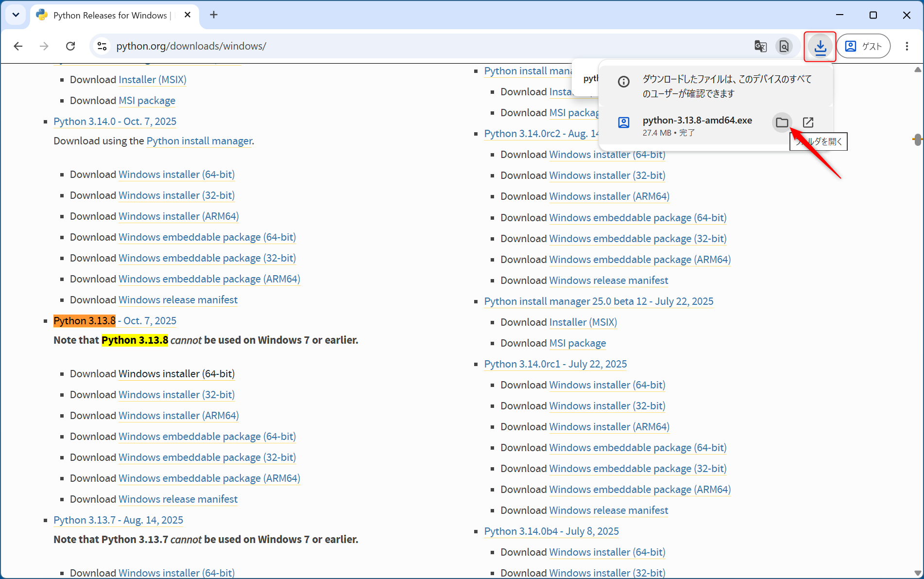Download Windows installer (64-bit) for Python 3.14.0
Image resolution: width=924 pixels, height=579 pixels.
[176, 175]
